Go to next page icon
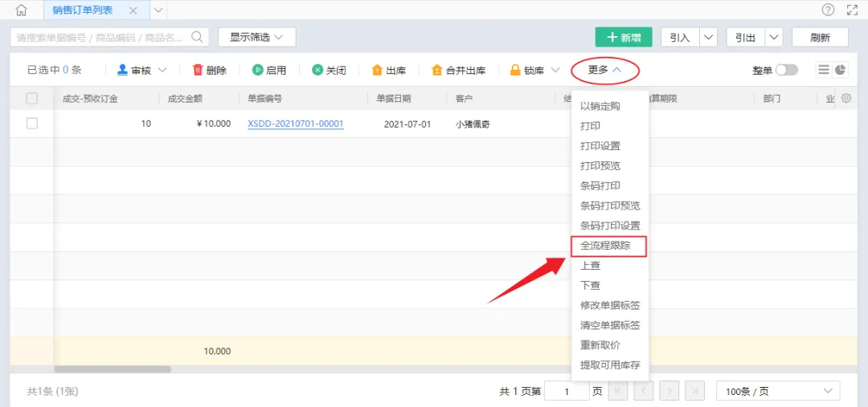 pos(669,391)
